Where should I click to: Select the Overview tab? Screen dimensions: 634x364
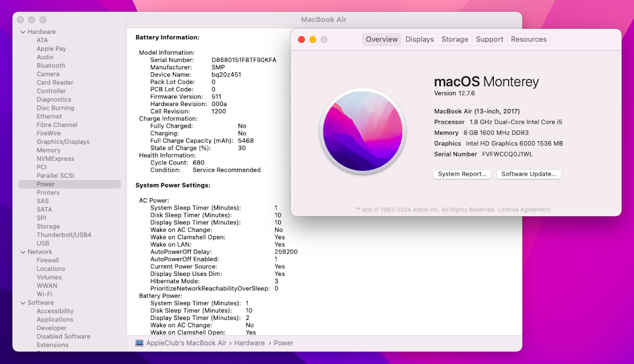[x=382, y=39]
